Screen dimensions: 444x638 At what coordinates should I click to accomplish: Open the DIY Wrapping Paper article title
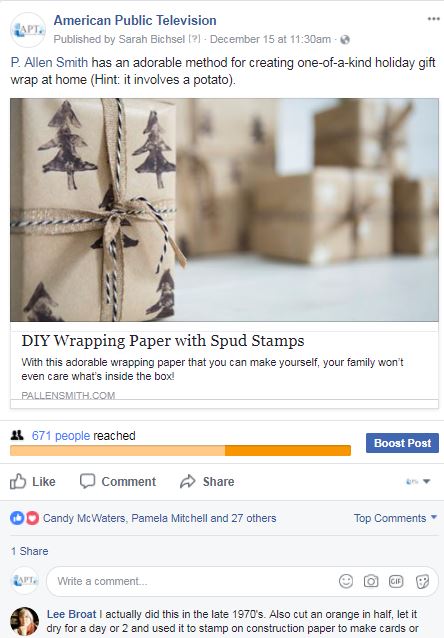click(x=163, y=341)
